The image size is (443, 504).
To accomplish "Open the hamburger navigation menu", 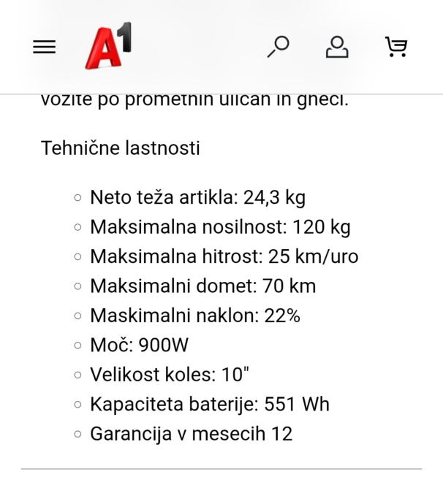I will click(x=44, y=47).
